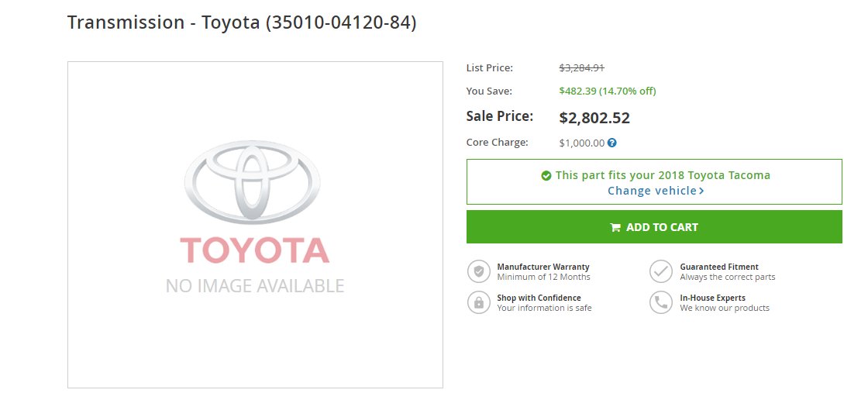The height and width of the screenshot is (407, 868).
Task: Expand the chevron after Change vehicle
Action: (701, 191)
